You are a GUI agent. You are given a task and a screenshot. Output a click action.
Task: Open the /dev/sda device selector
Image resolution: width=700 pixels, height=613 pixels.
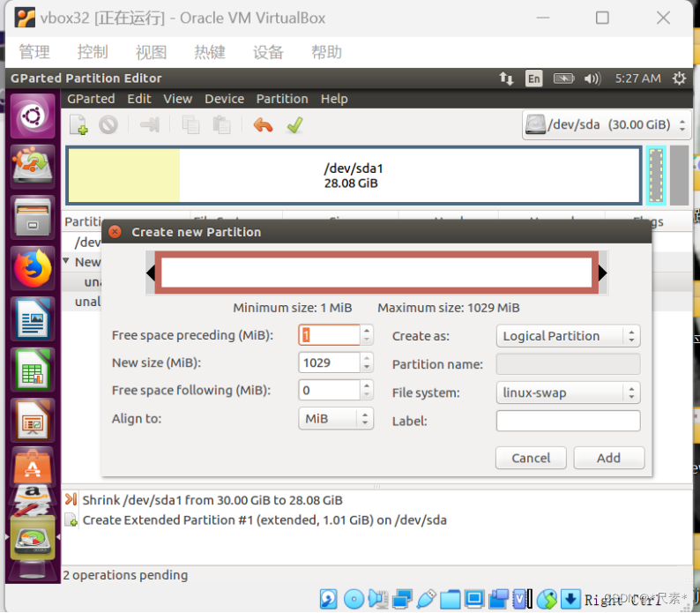607,124
